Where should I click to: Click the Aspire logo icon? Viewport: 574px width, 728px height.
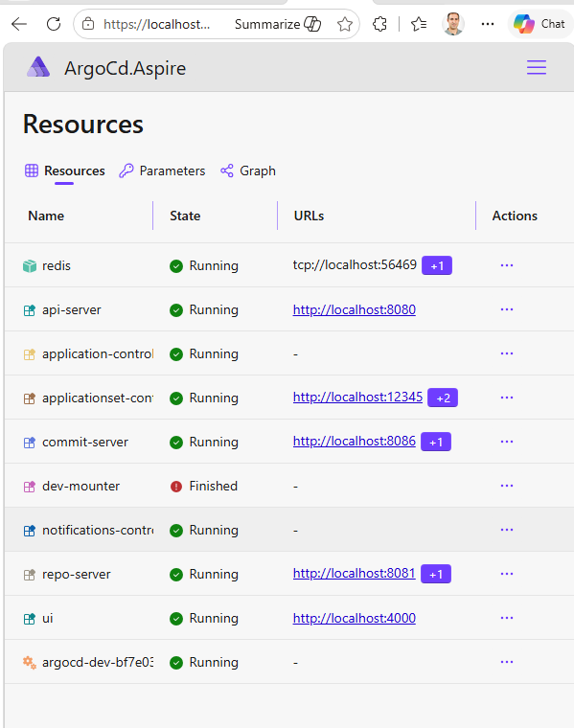(x=38, y=67)
